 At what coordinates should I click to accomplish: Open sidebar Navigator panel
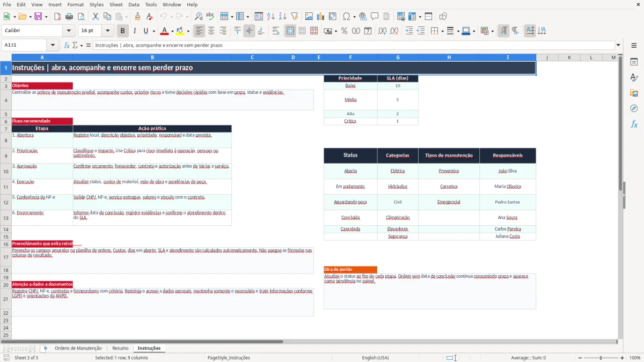pos(634,108)
